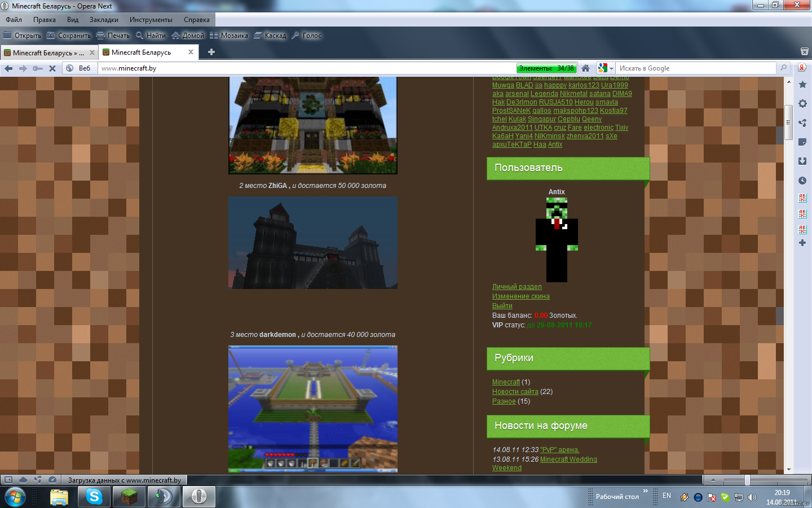Viewport: 812px width, 508px height.
Task: Open first AB panel icon in sidebar
Action: click(x=802, y=198)
